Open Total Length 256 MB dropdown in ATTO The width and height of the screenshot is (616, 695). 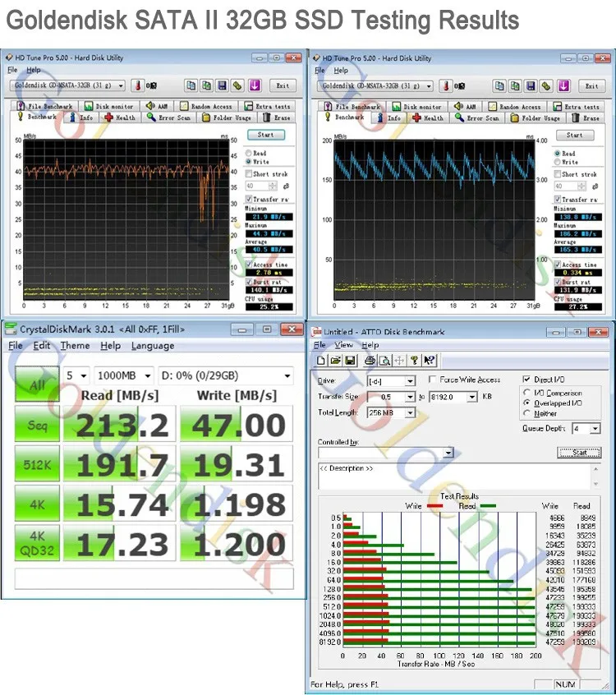point(410,412)
